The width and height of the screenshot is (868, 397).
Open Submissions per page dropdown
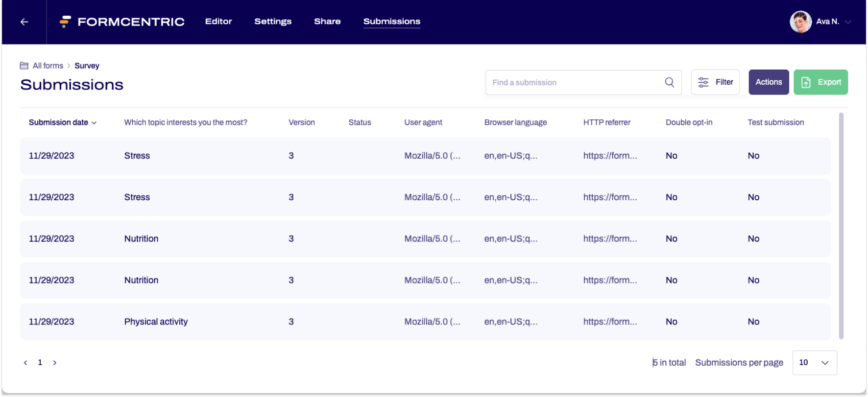point(814,363)
